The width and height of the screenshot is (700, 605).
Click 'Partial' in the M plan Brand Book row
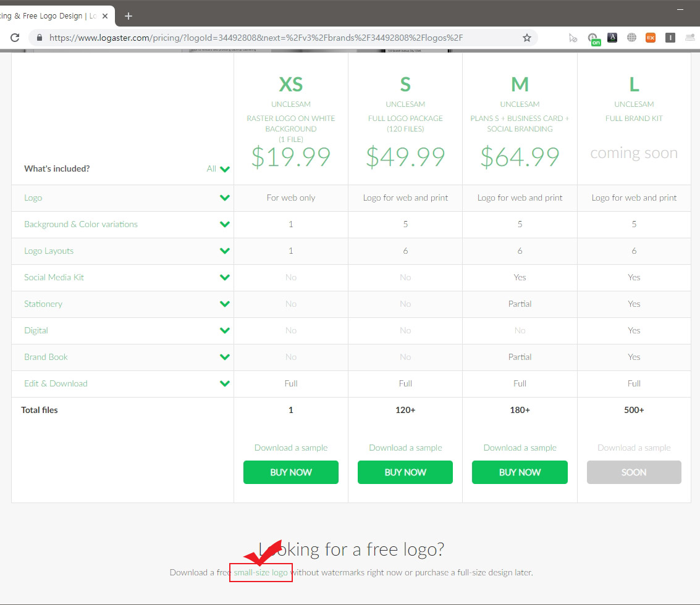[x=520, y=357]
